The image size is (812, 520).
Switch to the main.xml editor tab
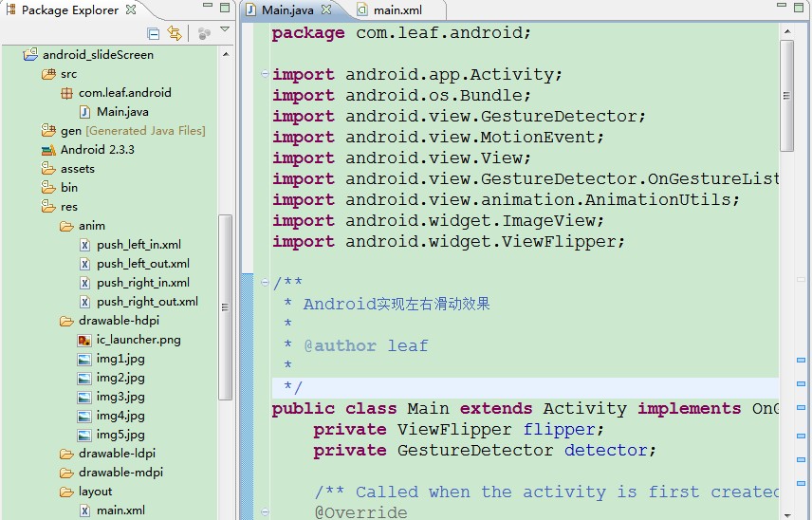(397, 10)
